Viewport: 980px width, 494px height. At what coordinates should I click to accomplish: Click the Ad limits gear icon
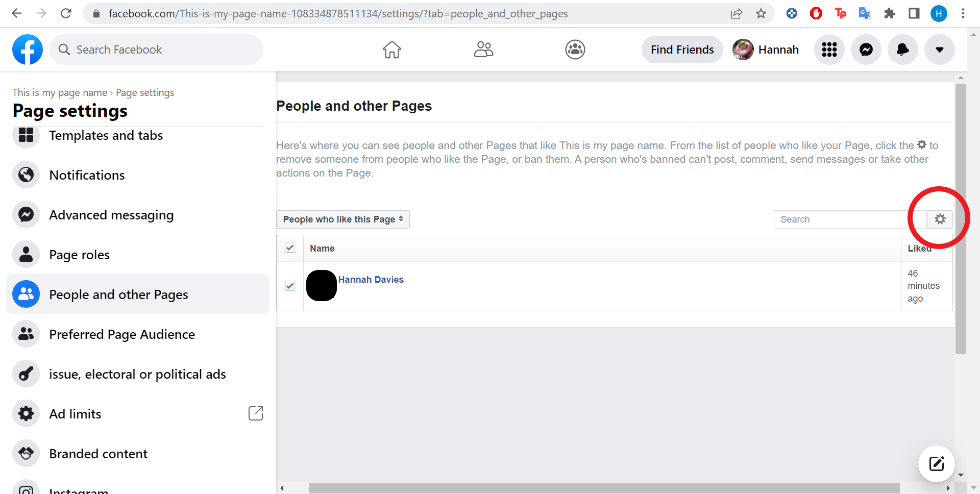[26, 414]
